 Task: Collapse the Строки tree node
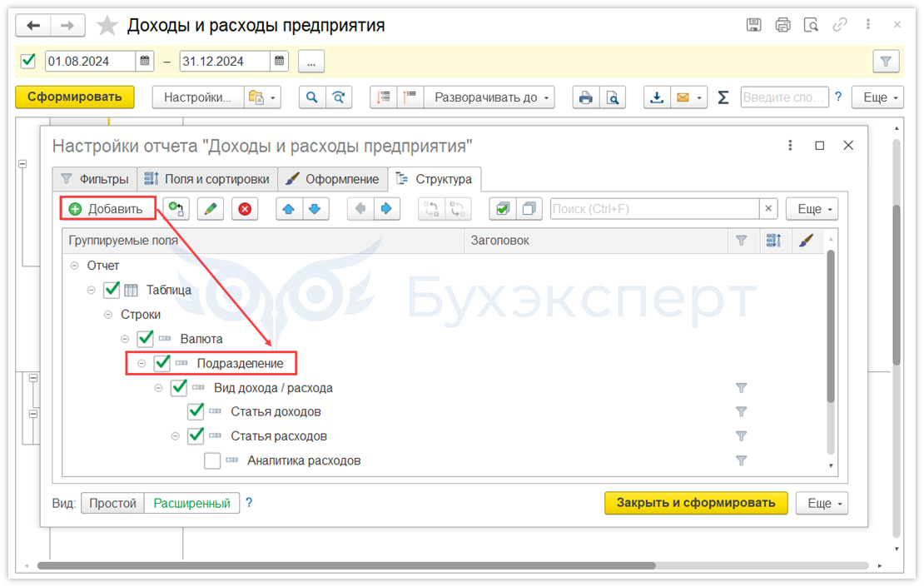point(108,314)
